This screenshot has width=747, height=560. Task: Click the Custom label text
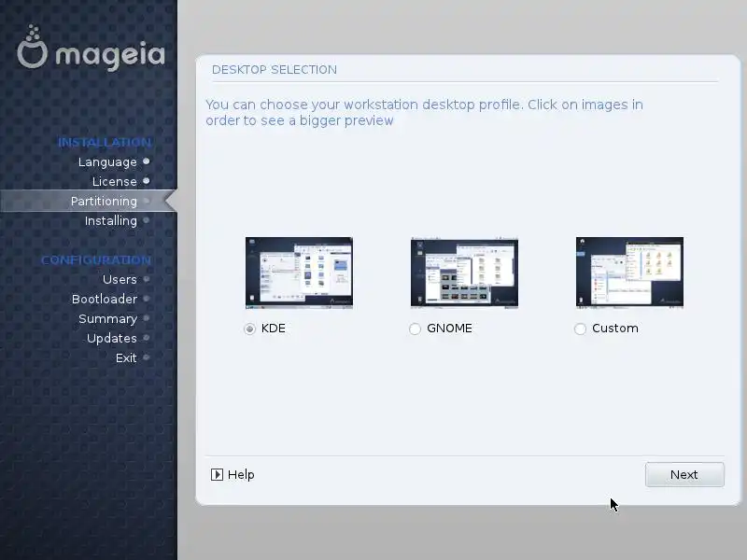pos(615,329)
